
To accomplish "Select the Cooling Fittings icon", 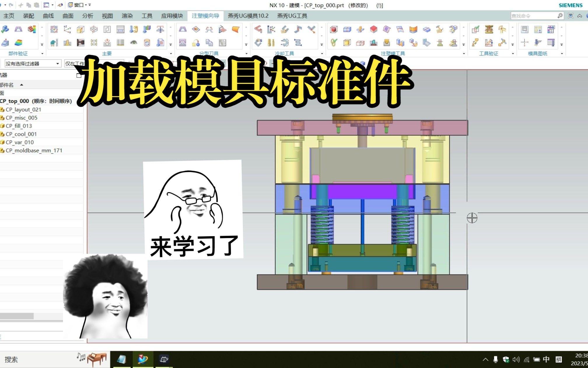I will coord(271,43).
